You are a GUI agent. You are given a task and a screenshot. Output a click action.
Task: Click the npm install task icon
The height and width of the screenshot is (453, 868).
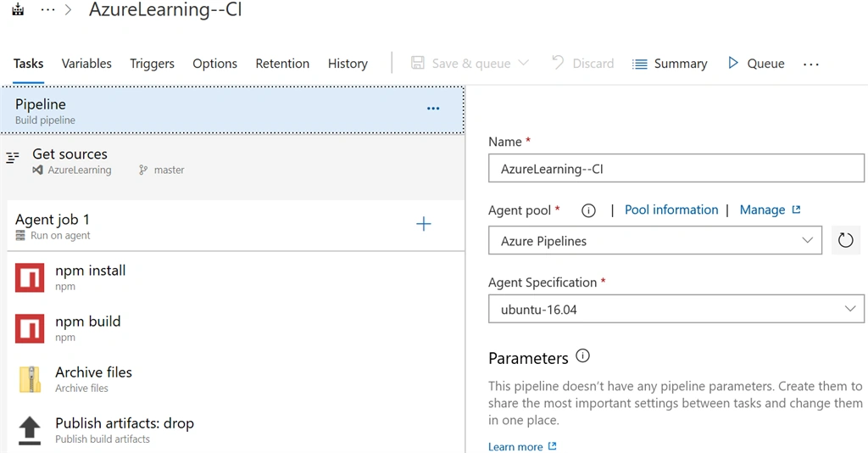(30, 277)
